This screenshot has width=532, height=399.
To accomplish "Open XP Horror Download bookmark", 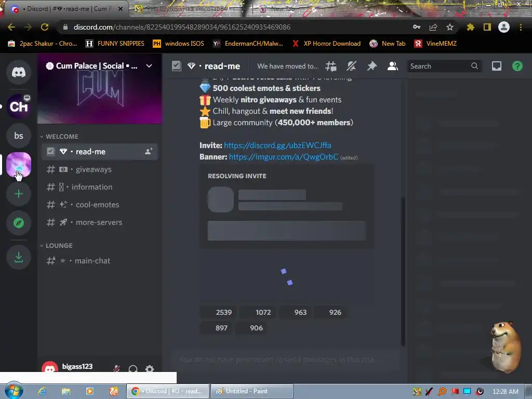I will (x=326, y=44).
